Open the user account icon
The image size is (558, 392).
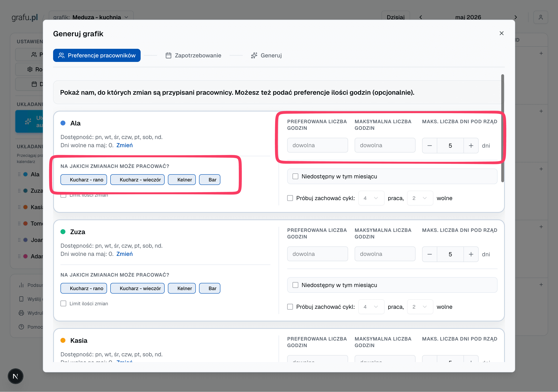(x=541, y=17)
